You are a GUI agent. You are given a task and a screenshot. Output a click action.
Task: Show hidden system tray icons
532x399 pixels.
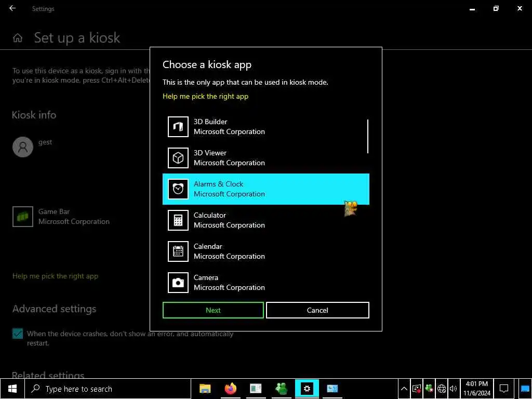pyautogui.click(x=404, y=389)
